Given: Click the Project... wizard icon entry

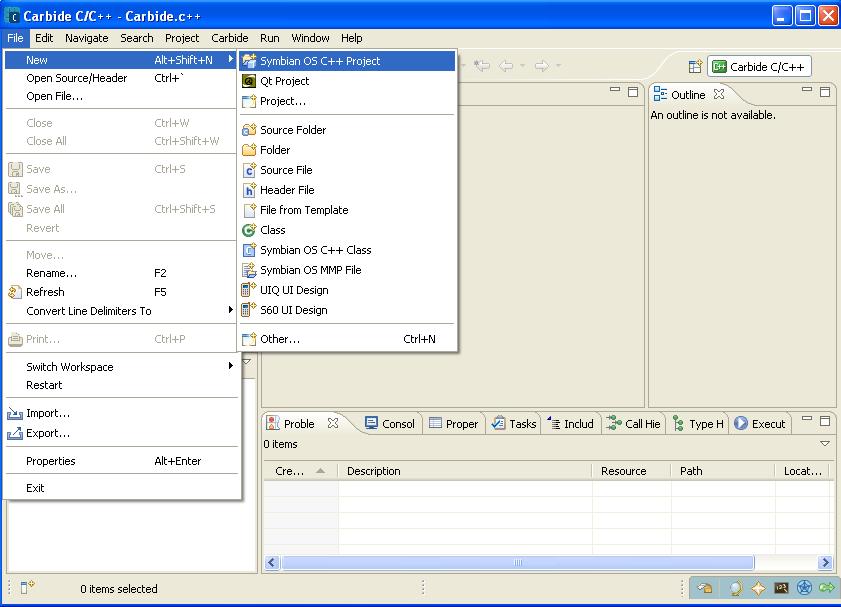Looking at the screenshot, I should pos(347,101).
